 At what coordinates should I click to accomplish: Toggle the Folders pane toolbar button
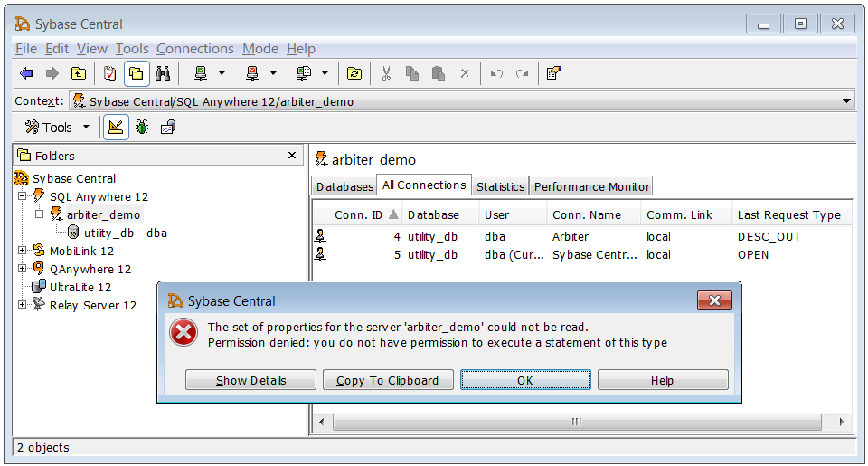point(137,73)
